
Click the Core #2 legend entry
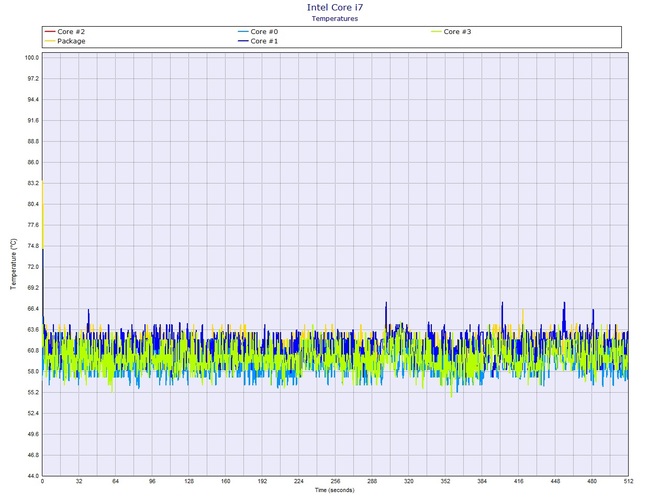point(65,32)
